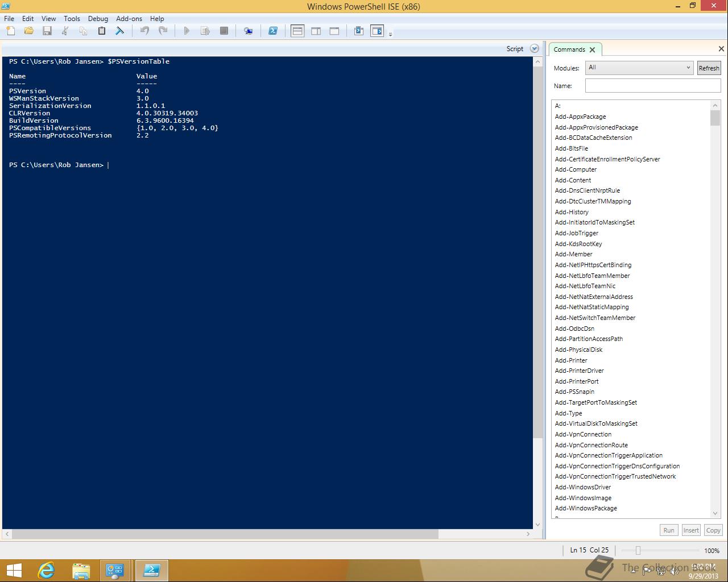Viewport: 728px width, 582px height.
Task: Click the console vertical scrollbar down arrow
Action: tap(538, 525)
